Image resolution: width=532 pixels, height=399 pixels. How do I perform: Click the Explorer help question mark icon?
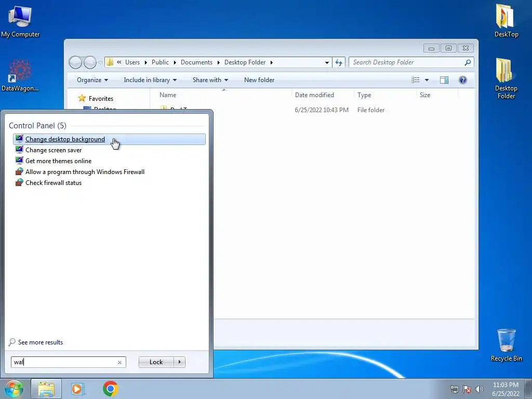click(x=462, y=79)
